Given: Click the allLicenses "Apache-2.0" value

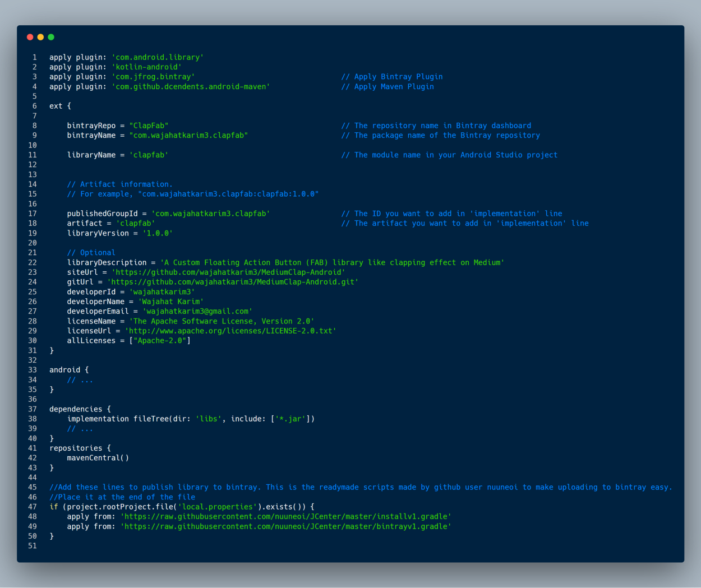Looking at the screenshot, I should (160, 340).
